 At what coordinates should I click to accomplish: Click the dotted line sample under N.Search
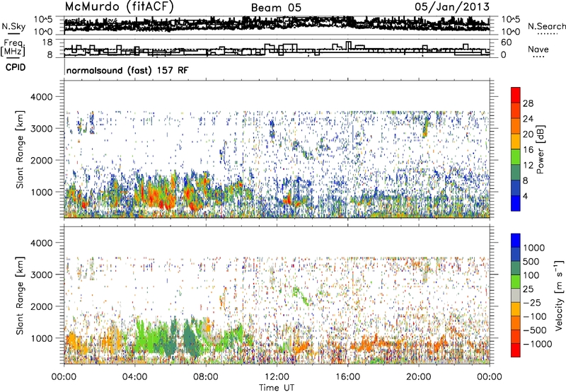point(548,34)
